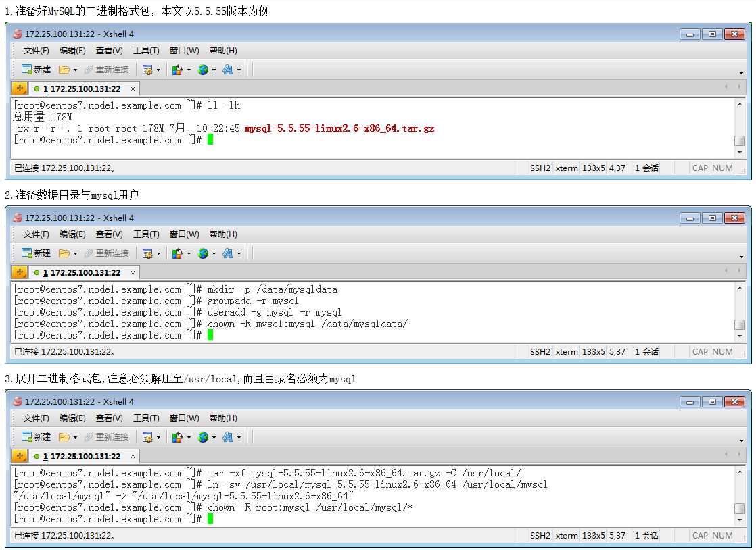Click Xshell title bar icon in step 2 window
The height and width of the screenshot is (550, 756).
pos(18,218)
